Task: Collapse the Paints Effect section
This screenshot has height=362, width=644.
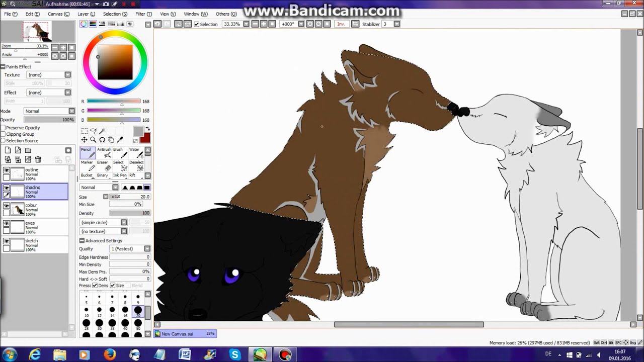Action: pos(3,67)
